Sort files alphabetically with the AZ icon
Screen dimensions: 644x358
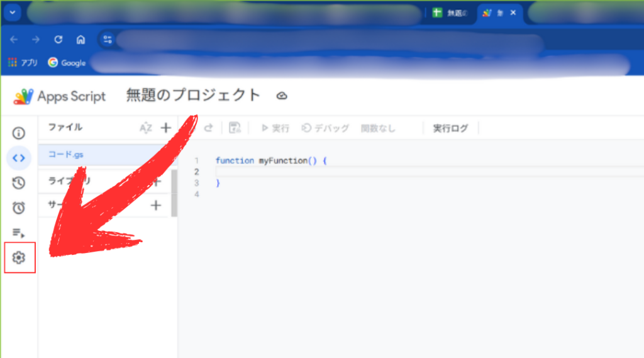(x=145, y=128)
